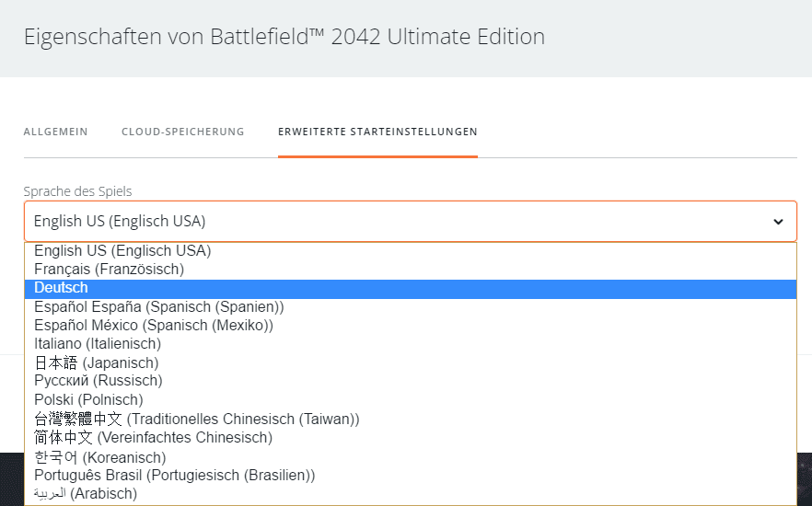Select Русский (Russisch) from the list
812x506 pixels.
[411, 381]
